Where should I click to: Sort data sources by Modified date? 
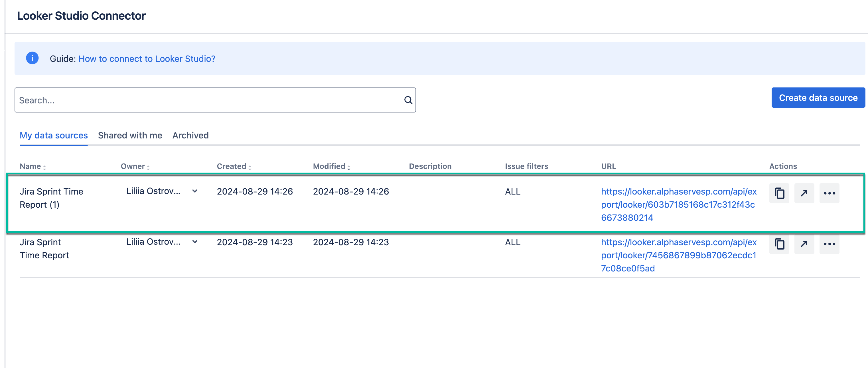pyautogui.click(x=349, y=167)
